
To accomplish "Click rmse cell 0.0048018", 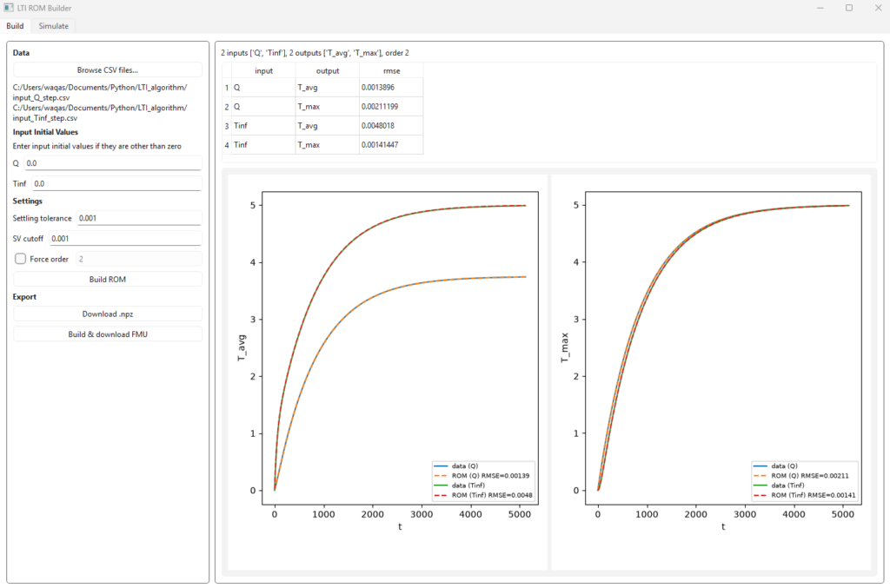I will coord(392,126).
